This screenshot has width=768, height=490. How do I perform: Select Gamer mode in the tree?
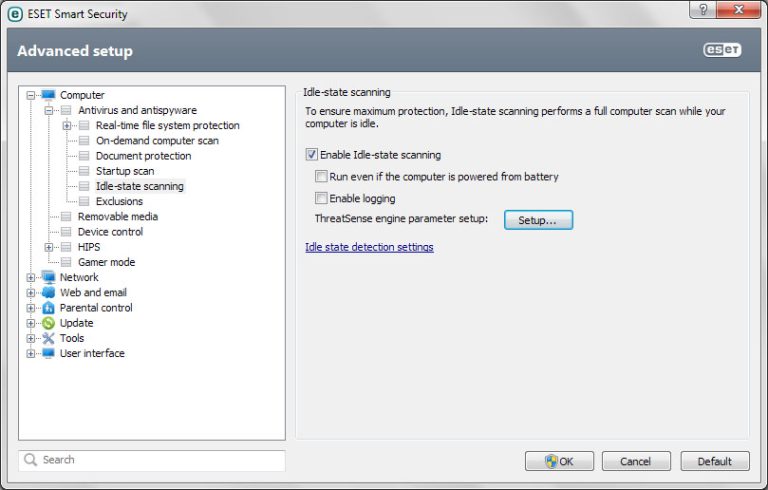pyautogui.click(x=106, y=262)
